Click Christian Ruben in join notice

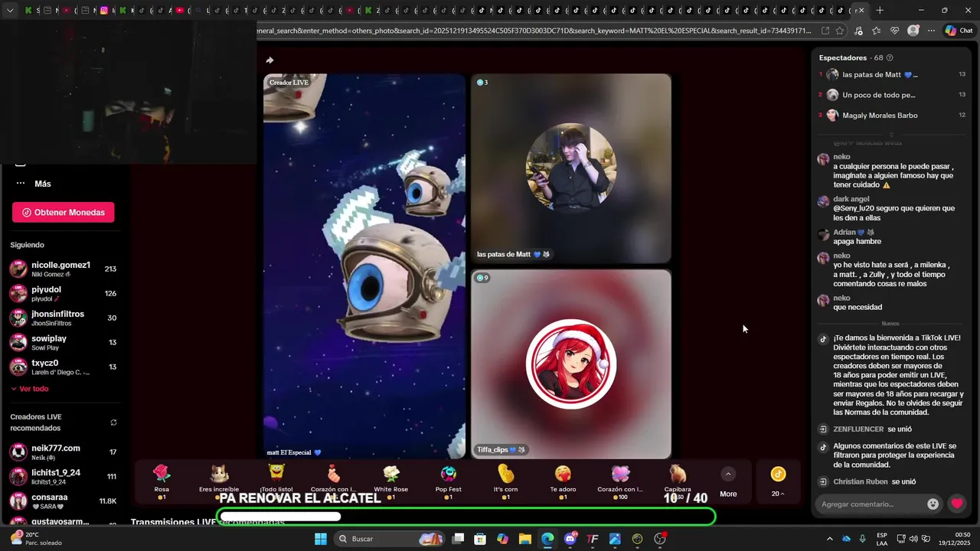[x=861, y=481]
